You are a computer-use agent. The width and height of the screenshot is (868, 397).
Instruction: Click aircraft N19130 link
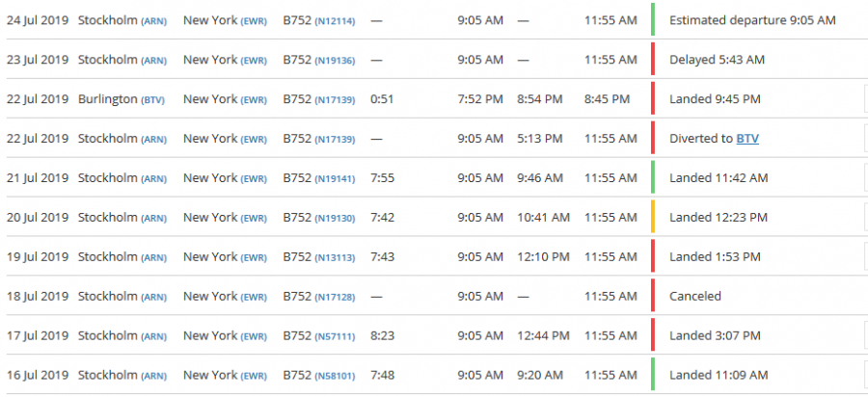(335, 218)
